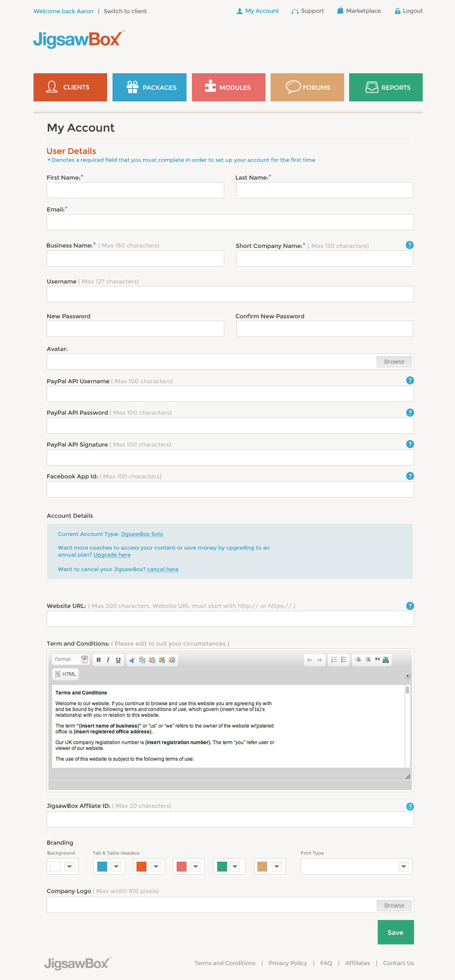This screenshot has width=455, height=980.
Task: Apply bold formatting in Terms editor
Action: [98, 660]
